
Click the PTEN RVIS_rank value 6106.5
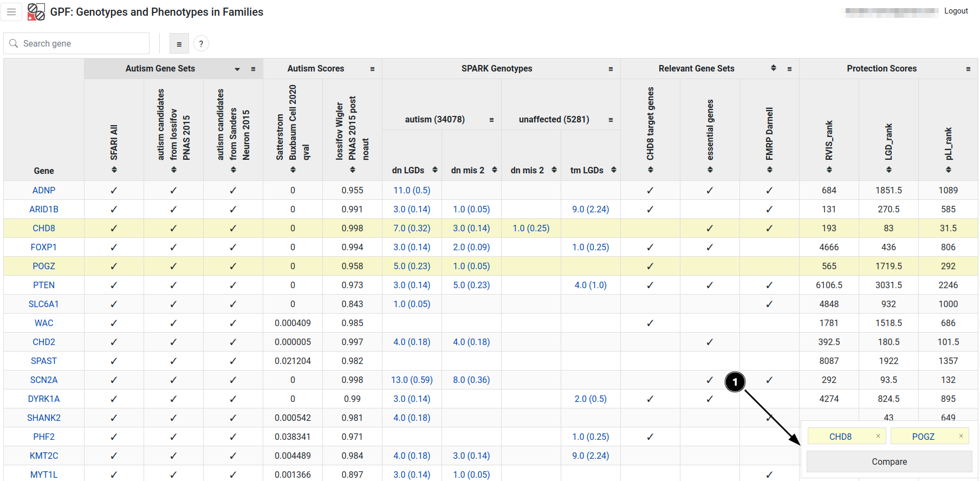pyautogui.click(x=829, y=285)
